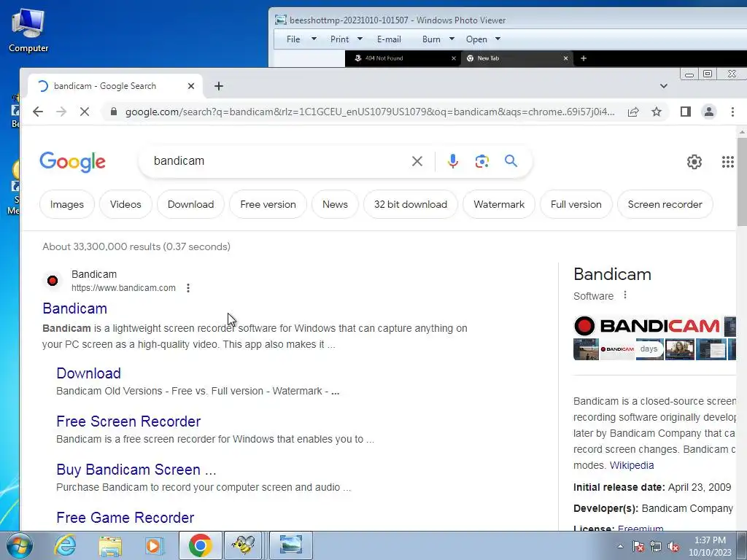Click the New Tab tab in Photo Viewer image
The width and height of the screenshot is (747, 560).
tap(517, 58)
